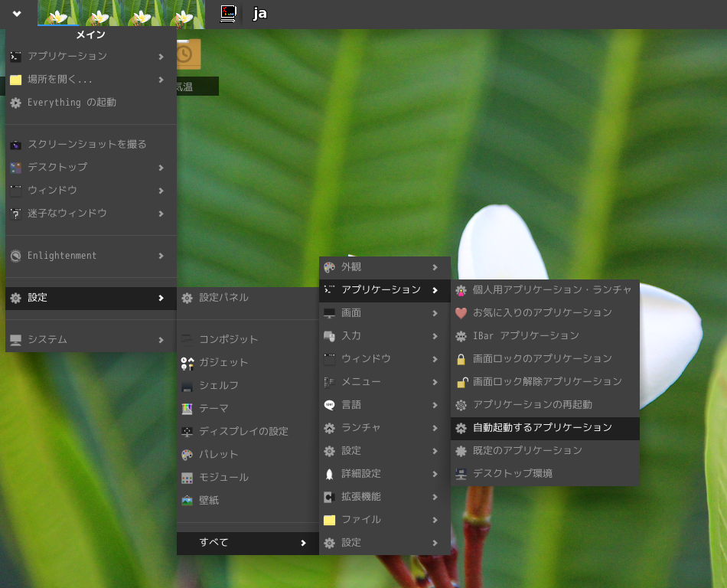The image size is (727, 588).
Task: Open 場所を開く... submenu
Action: pos(91,80)
